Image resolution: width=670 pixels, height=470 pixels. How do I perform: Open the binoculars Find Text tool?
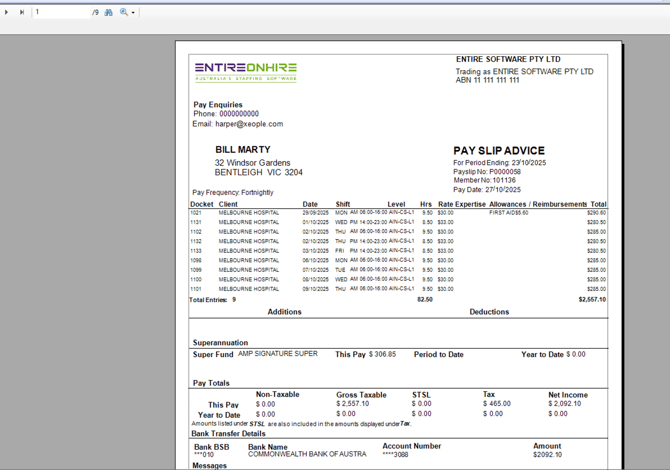(109, 12)
